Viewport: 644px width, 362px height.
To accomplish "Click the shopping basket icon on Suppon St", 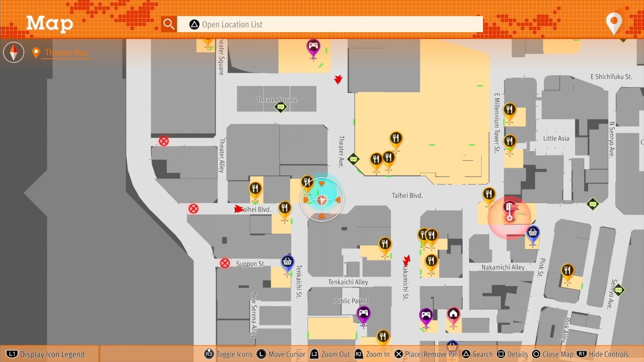I will point(287,261).
